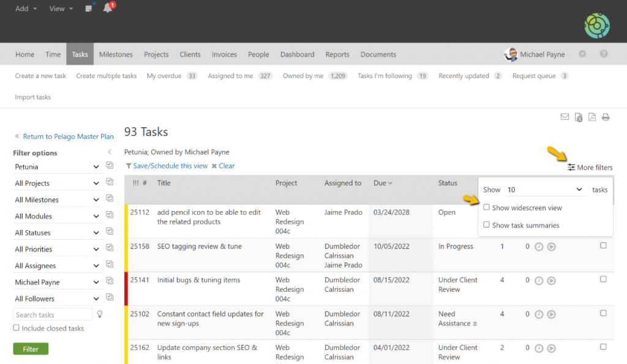Enable Show task summaries checkbox
The width and height of the screenshot is (627, 364).
[x=486, y=225]
